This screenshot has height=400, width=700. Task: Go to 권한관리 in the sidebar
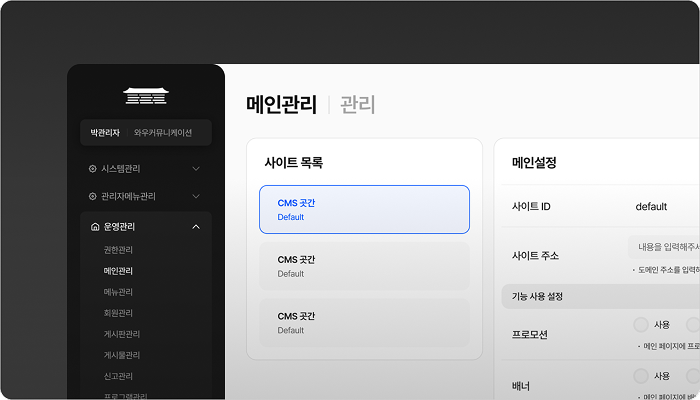(x=118, y=250)
